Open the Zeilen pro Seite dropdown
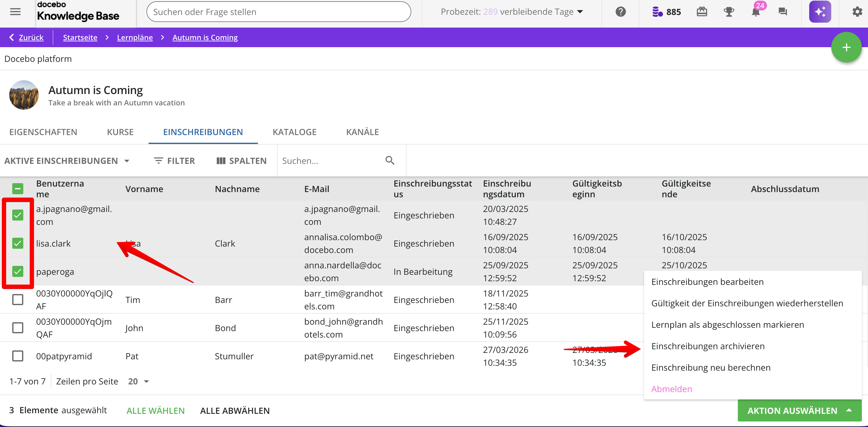This screenshot has width=868, height=427. click(x=138, y=381)
